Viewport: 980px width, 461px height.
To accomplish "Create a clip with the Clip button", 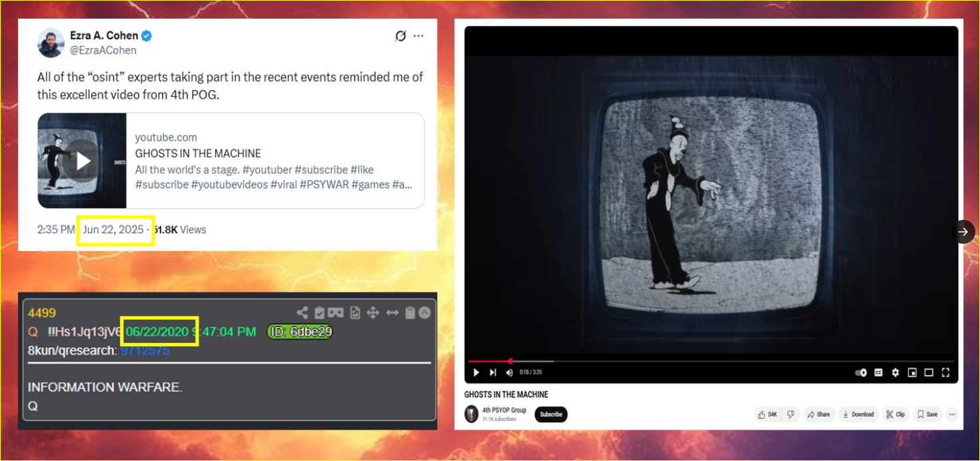I will click(x=895, y=414).
